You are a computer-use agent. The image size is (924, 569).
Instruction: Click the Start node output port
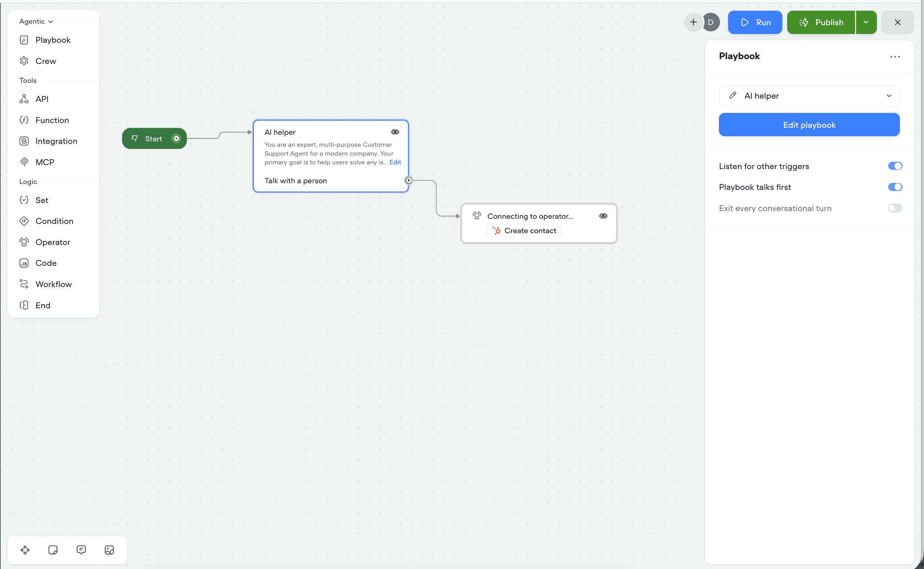coord(176,138)
